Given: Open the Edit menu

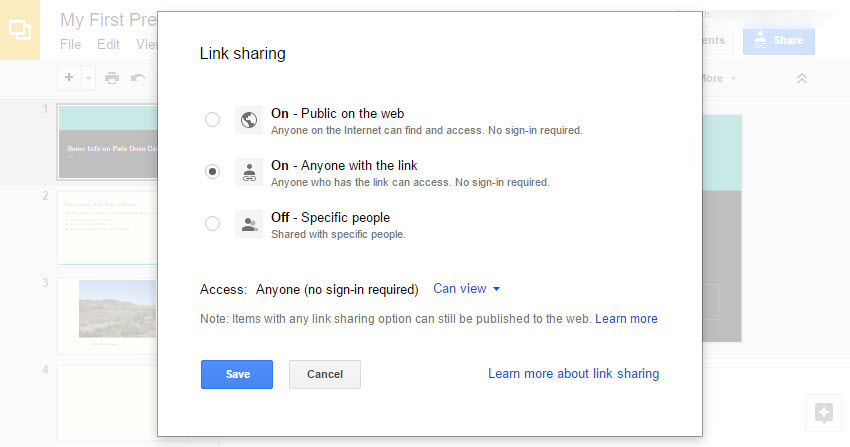Looking at the screenshot, I should (108, 44).
